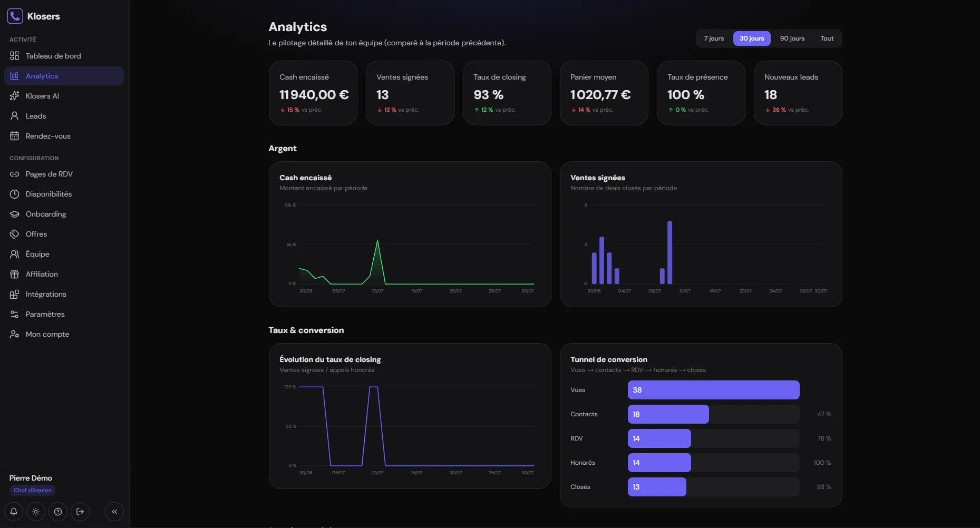Click the Honorés funnel bar
Image resolution: width=980 pixels, height=528 pixels.
(659, 463)
